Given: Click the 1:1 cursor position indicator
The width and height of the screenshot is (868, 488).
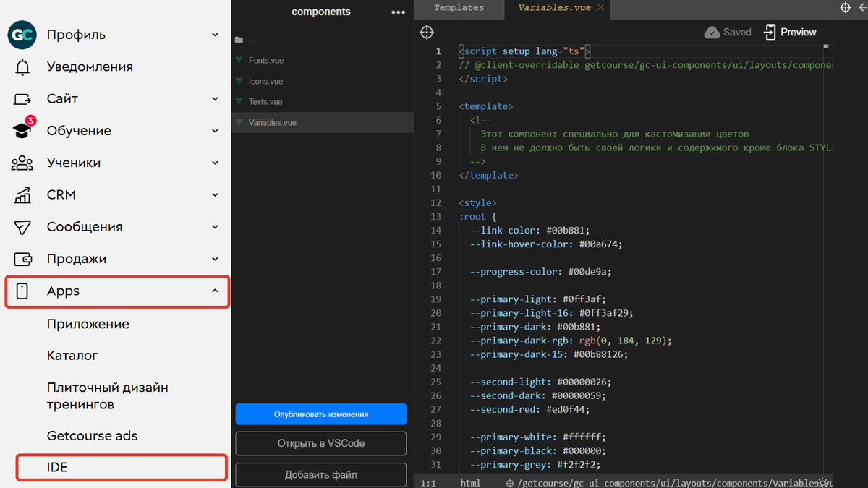Looking at the screenshot, I should click(428, 483).
